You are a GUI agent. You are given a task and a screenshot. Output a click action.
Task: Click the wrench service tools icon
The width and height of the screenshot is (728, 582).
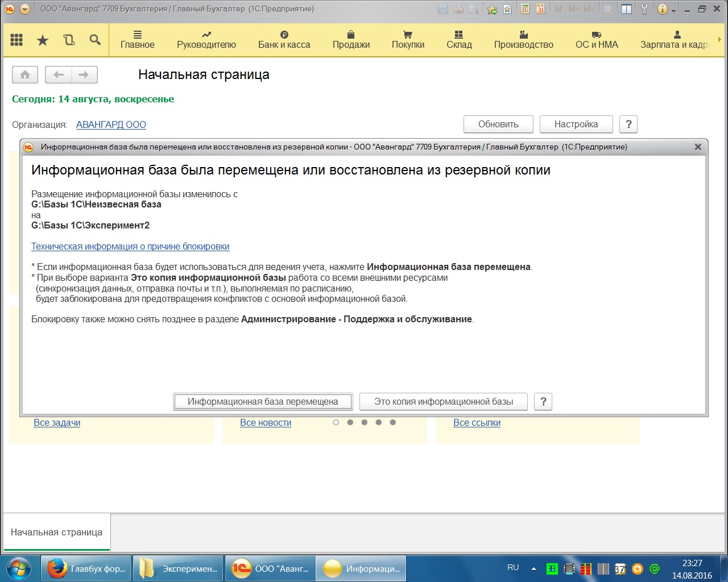[644, 9]
